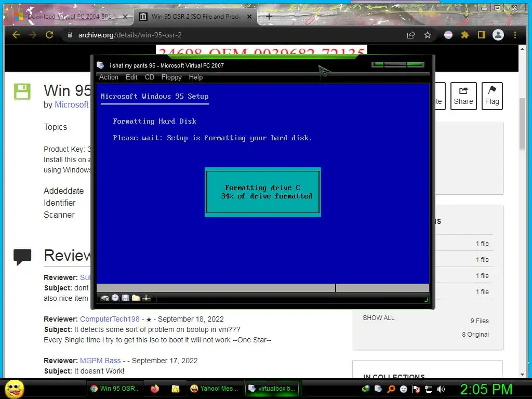Viewport: 532px width, 399px height.
Task: Open the smiley face Start button
Action: coord(15,389)
